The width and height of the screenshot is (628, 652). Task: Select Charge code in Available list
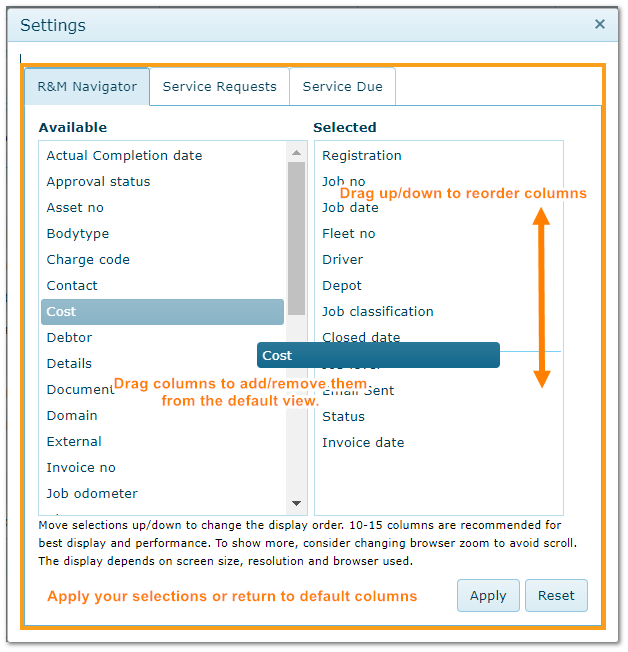tap(88, 260)
